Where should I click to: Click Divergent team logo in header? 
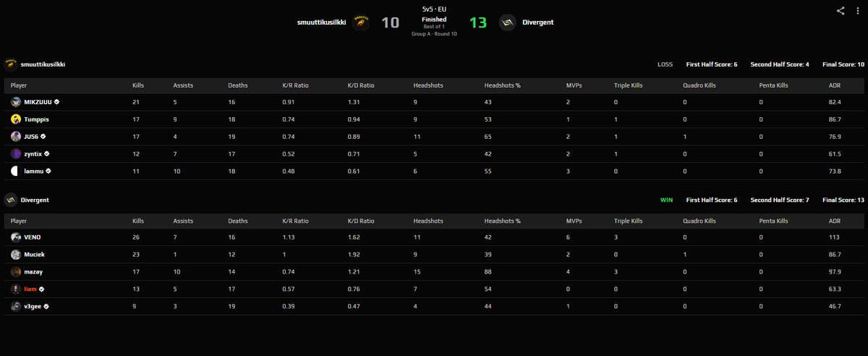click(509, 22)
